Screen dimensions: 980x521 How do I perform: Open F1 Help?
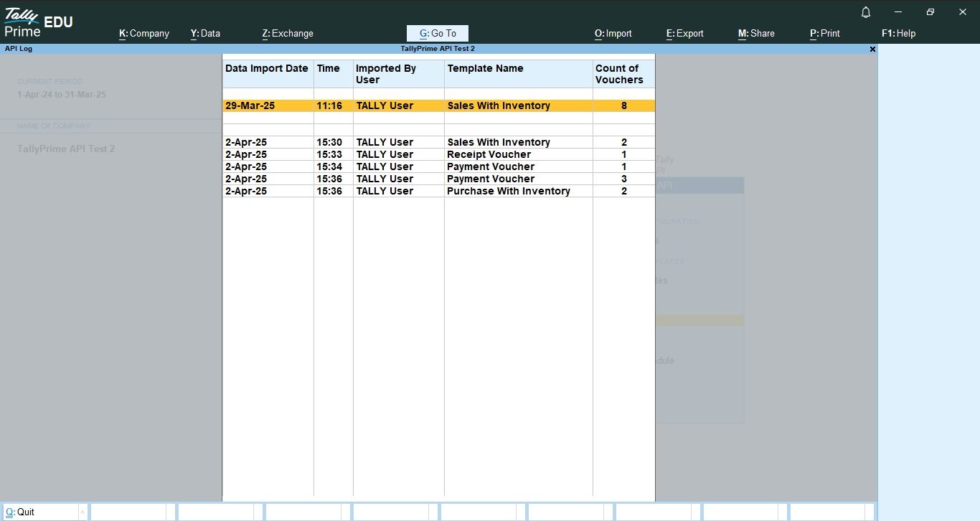(x=898, y=33)
